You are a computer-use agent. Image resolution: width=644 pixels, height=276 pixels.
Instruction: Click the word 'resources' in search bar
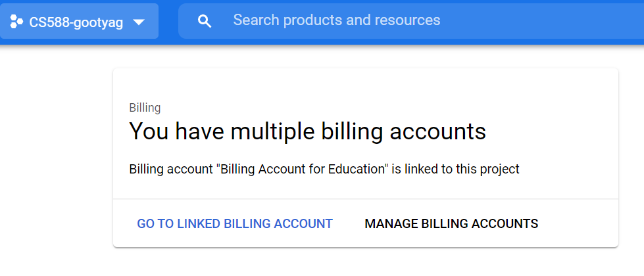412,20
